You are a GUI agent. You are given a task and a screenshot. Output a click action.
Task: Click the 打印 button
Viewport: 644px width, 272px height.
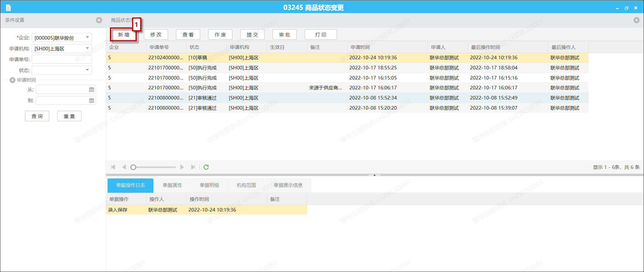pos(321,35)
